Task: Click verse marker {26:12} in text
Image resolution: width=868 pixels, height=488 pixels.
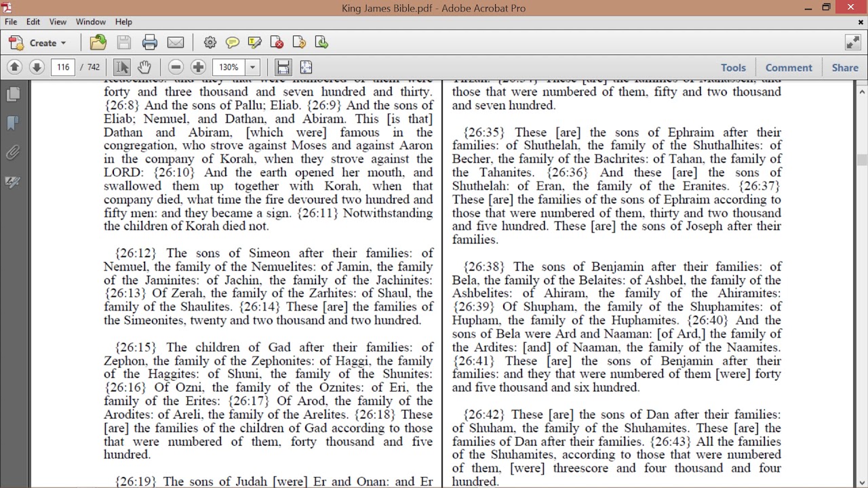Action: click(x=136, y=253)
